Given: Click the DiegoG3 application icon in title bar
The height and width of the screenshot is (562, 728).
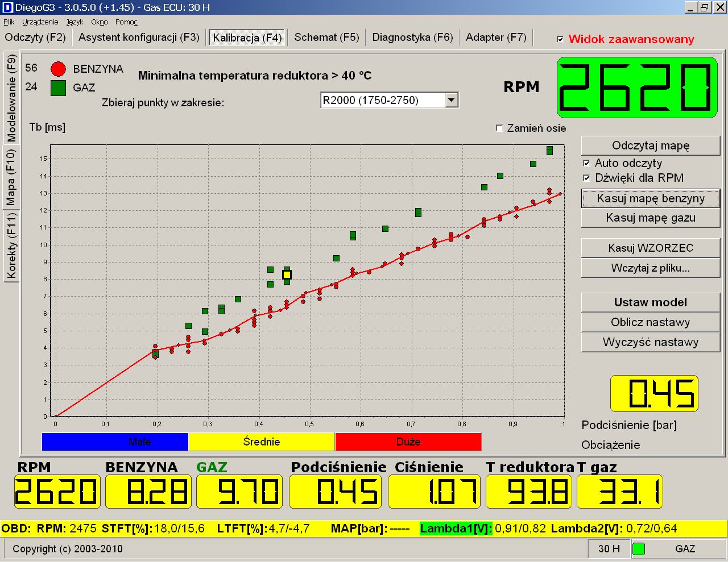Looking at the screenshot, I should click(7, 7).
